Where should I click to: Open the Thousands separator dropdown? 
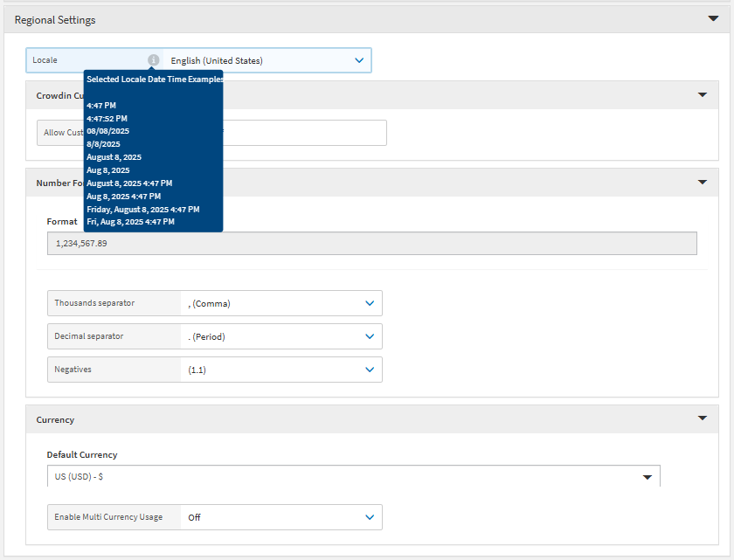click(x=370, y=303)
